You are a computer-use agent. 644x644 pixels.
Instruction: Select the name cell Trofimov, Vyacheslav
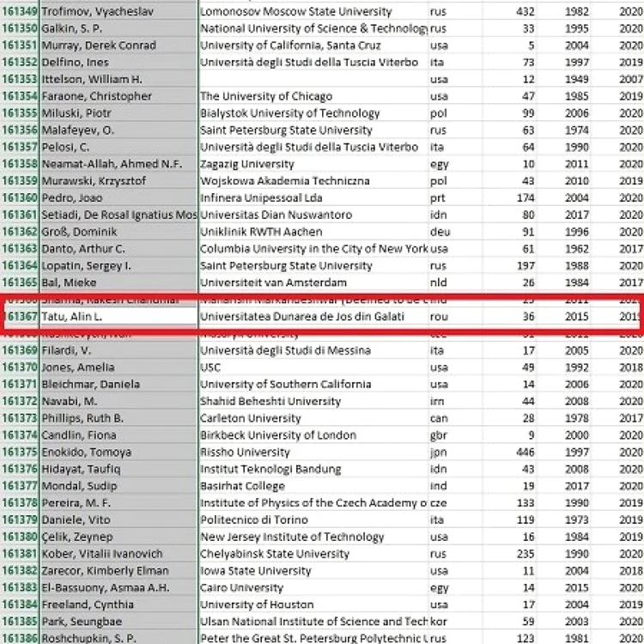pyautogui.click(x=118, y=11)
